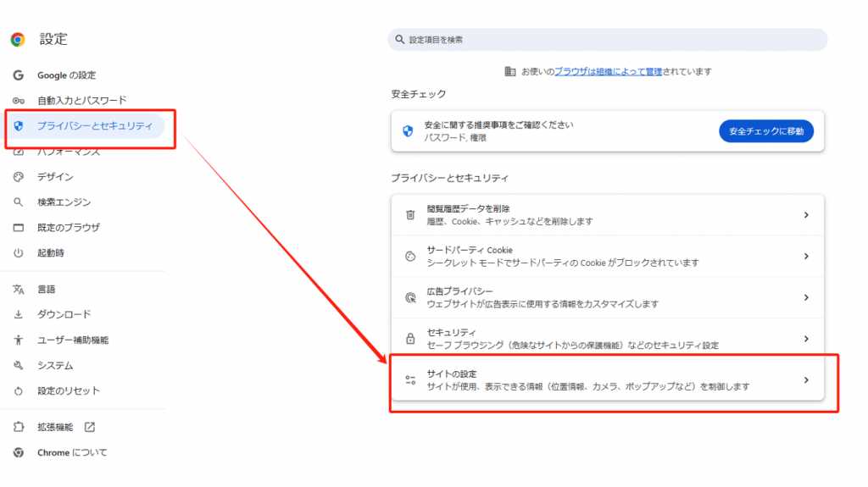The image size is (868, 487).
Task: Open セキュリティ via its chevron arrow
Action: click(806, 339)
